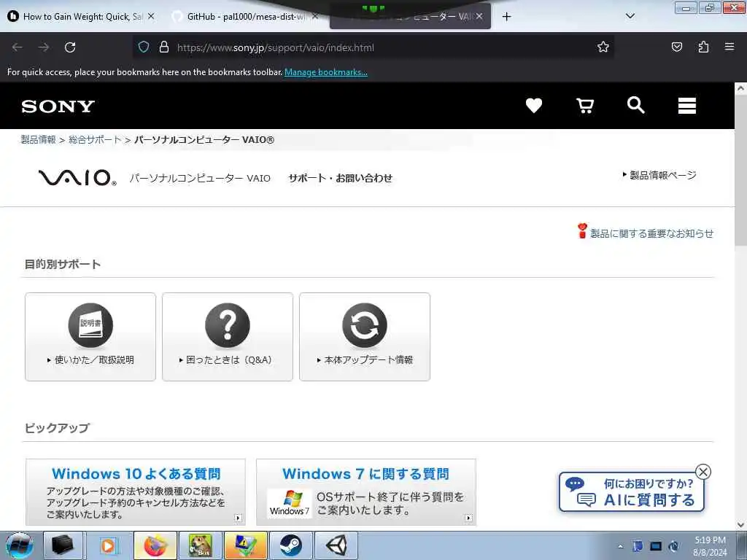The height and width of the screenshot is (560, 747).
Task: Click the browser back arrow
Action: point(18,47)
